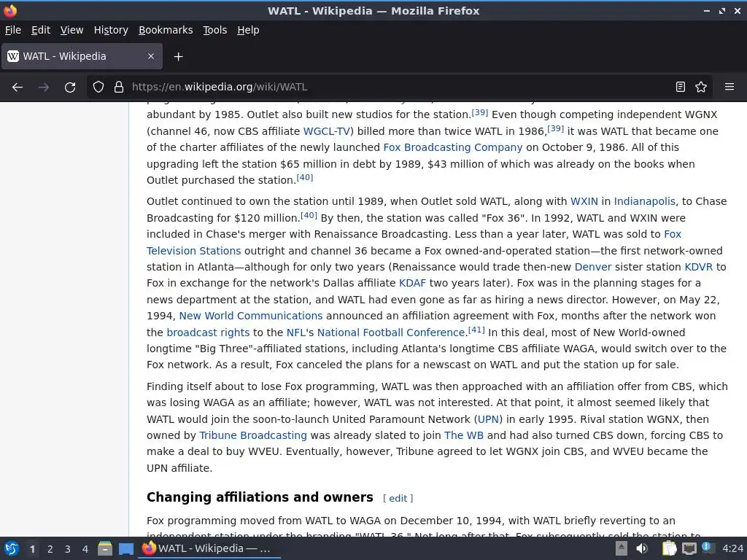Open the file manager taskbar icon
The width and height of the screenshot is (747, 560).
[105, 548]
